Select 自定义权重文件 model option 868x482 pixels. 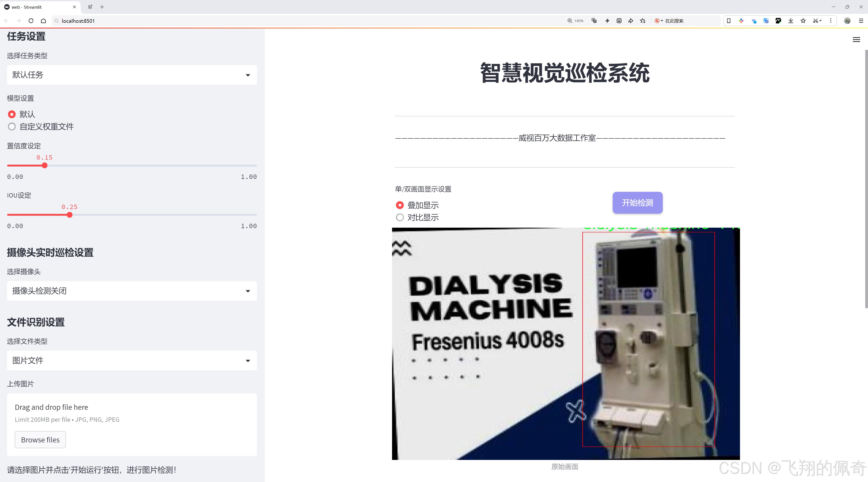point(12,126)
